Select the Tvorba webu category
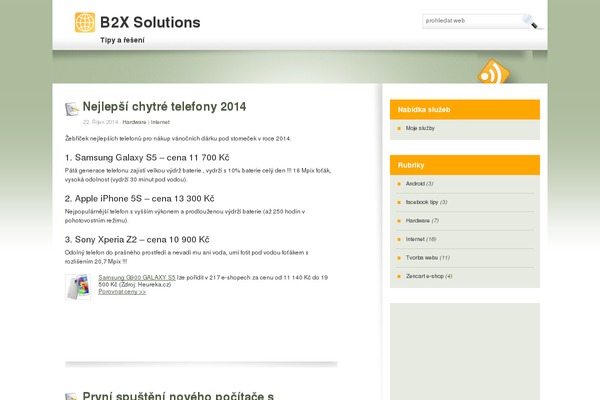The width and height of the screenshot is (600, 400). pyautogui.click(x=422, y=258)
